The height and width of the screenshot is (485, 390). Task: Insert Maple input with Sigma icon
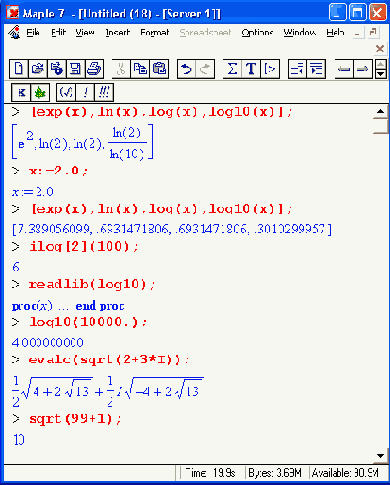(x=232, y=69)
